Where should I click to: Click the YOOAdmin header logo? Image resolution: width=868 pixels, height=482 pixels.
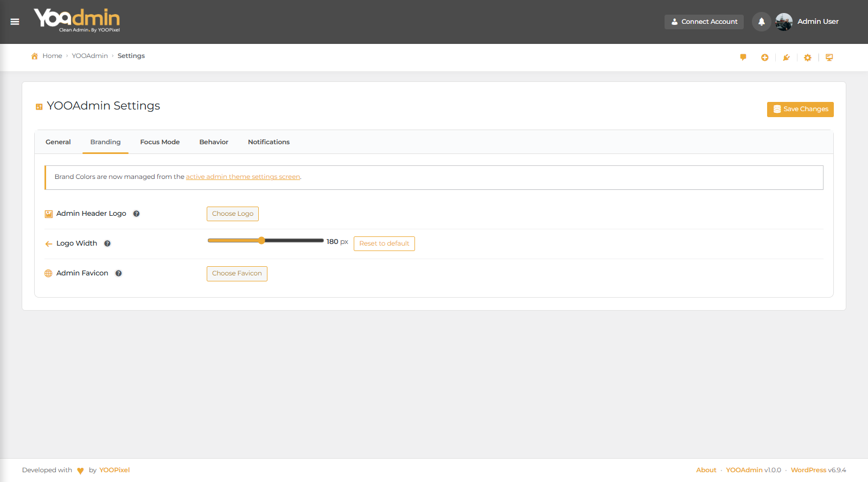77,21
